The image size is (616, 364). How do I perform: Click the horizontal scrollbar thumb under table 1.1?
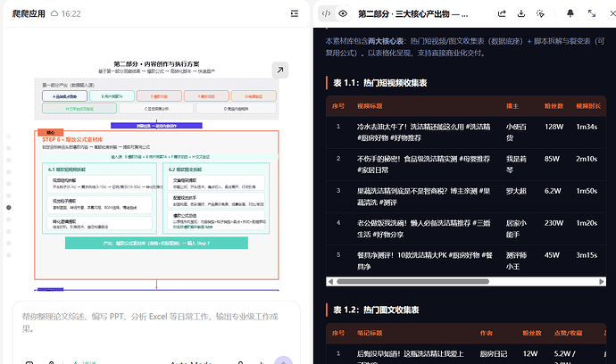tap(412, 282)
